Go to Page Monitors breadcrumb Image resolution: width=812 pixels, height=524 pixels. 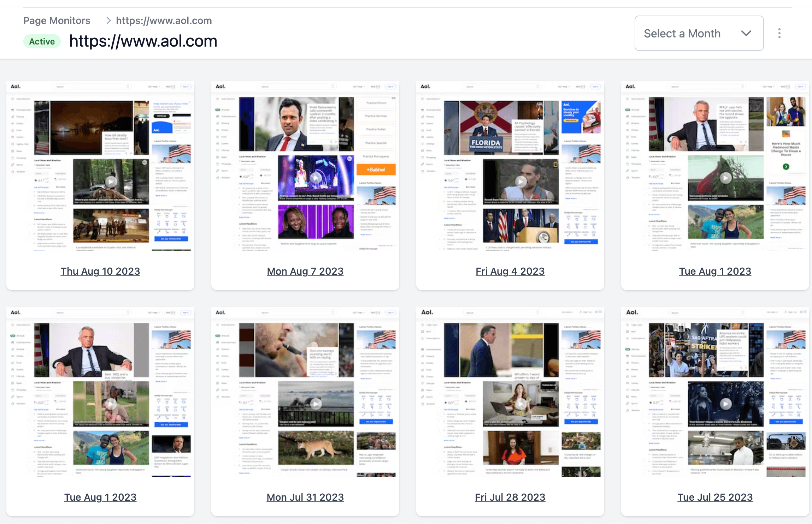tap(57, 20)
